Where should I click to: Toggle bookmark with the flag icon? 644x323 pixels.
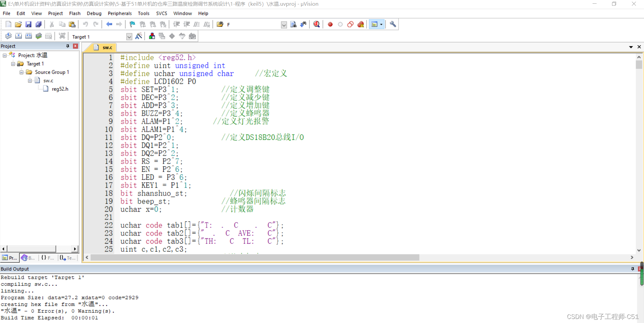[x=132, y=24]
